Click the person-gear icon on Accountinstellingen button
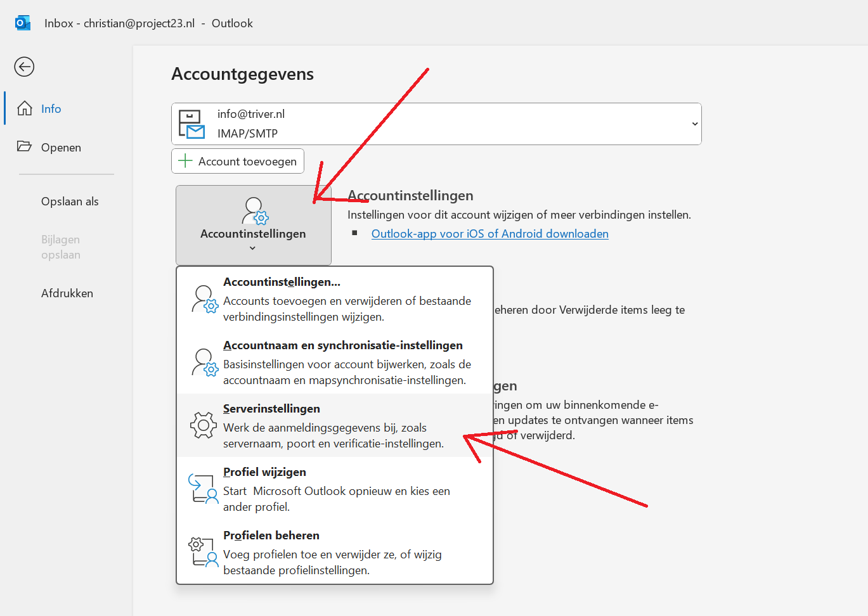868x616 pixels. coord(255,211)
